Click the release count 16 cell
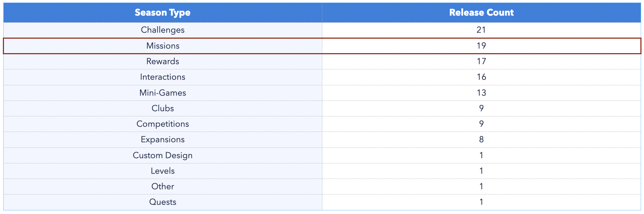The width and height of the screenshot is (644, 214). tap(481, 77)
